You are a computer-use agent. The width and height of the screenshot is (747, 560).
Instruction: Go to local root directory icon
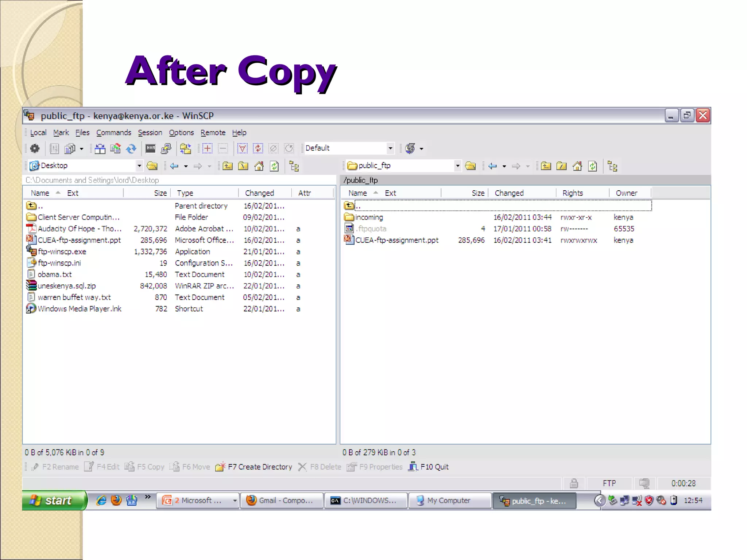tap(243, 166)
